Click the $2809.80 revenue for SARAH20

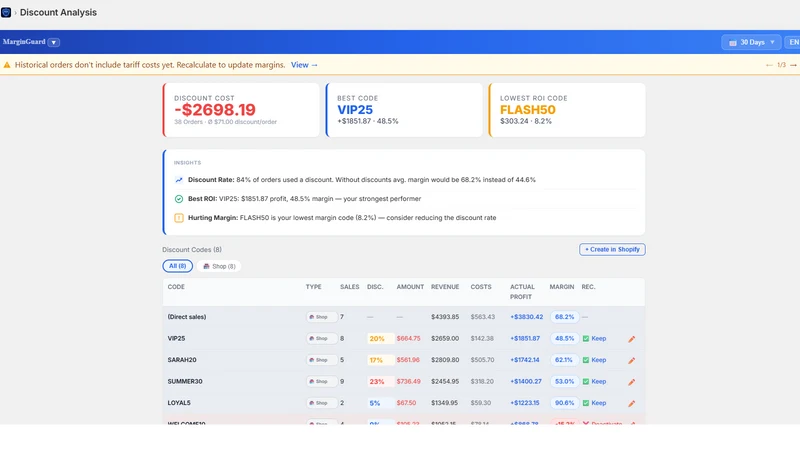coord(445,360)
